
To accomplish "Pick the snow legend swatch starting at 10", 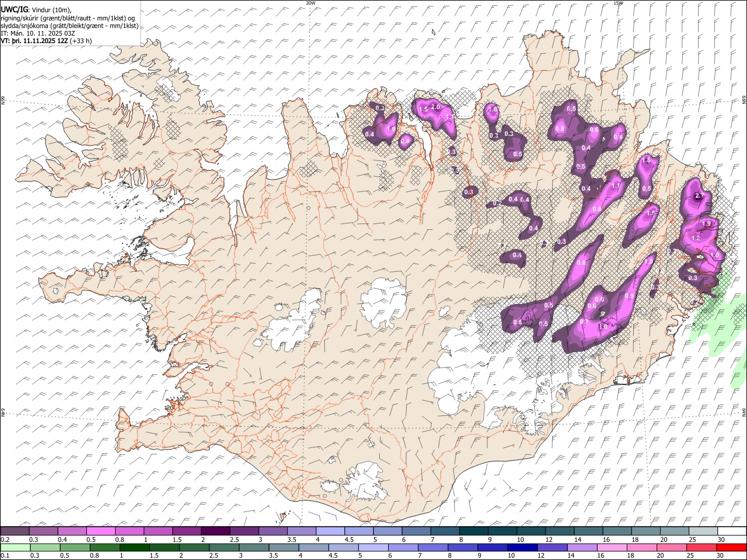I will (531, 531).
